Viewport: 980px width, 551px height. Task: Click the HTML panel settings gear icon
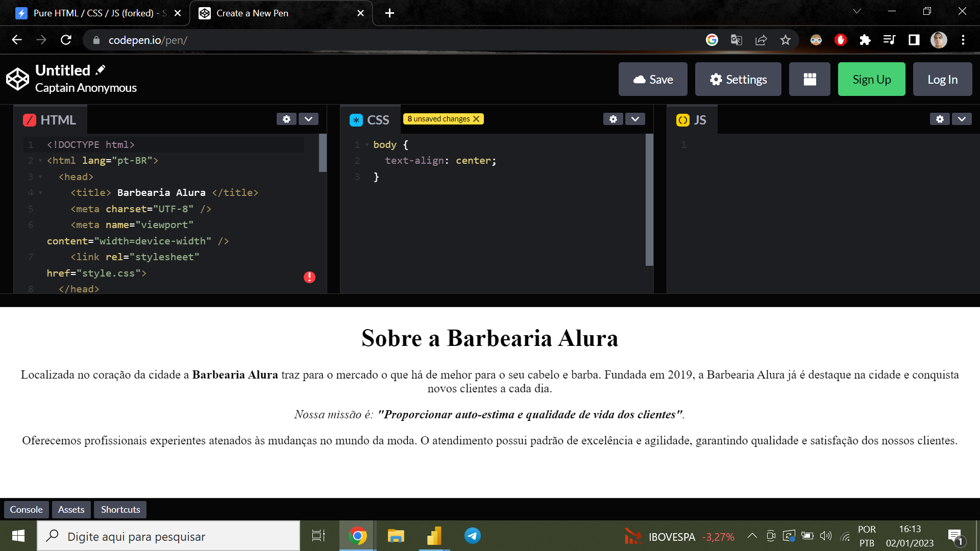287,119
